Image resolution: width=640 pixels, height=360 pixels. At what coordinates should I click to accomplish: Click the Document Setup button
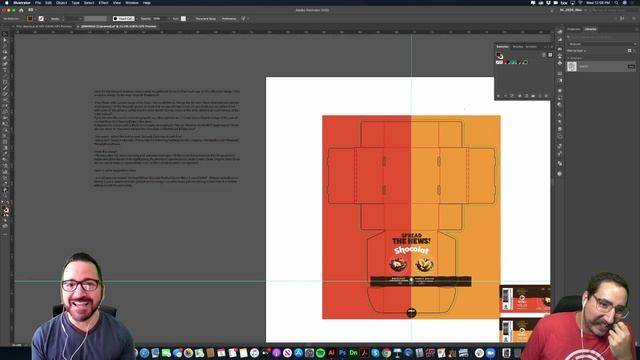206,19
